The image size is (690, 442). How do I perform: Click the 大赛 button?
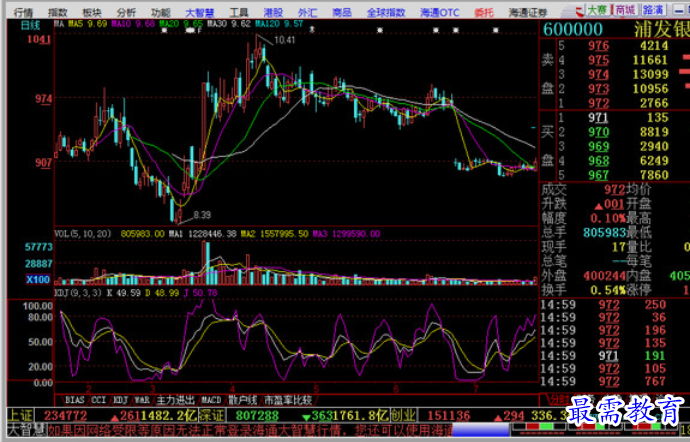[597, 10]
